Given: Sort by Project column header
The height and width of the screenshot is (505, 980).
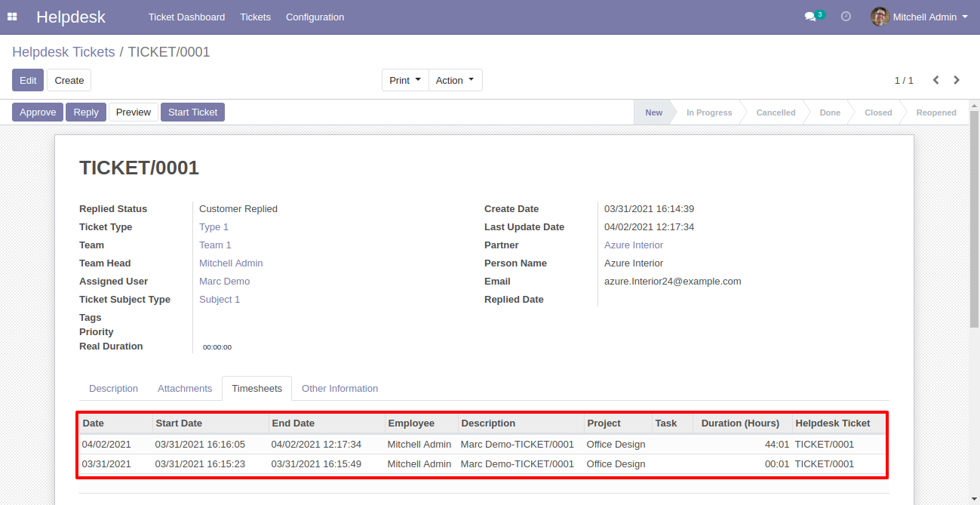Looking at the screenshot, I should coord(618,423).
